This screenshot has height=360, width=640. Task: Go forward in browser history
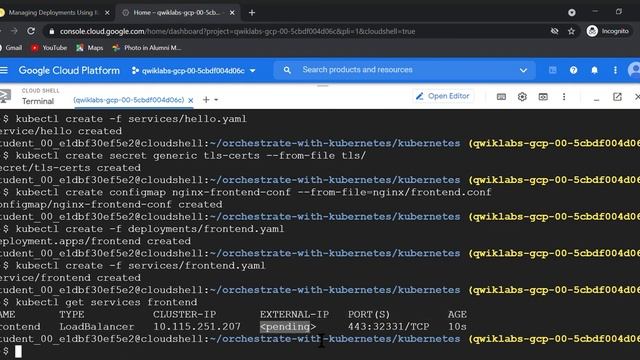click(x=14, y=31)
